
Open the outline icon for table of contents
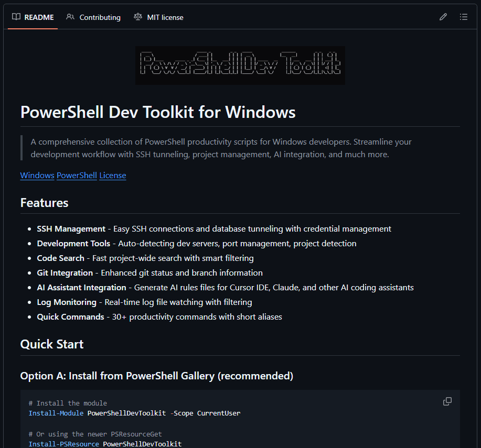[464, 17]
